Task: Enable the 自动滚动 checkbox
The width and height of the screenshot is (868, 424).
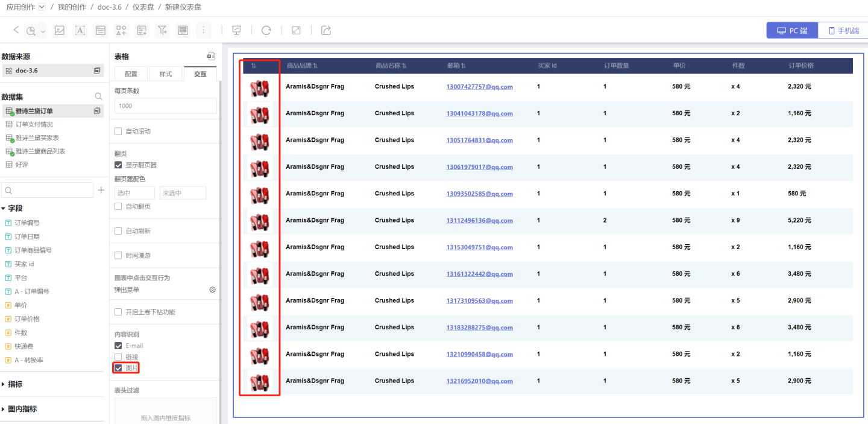Action: tap(118, 131)
